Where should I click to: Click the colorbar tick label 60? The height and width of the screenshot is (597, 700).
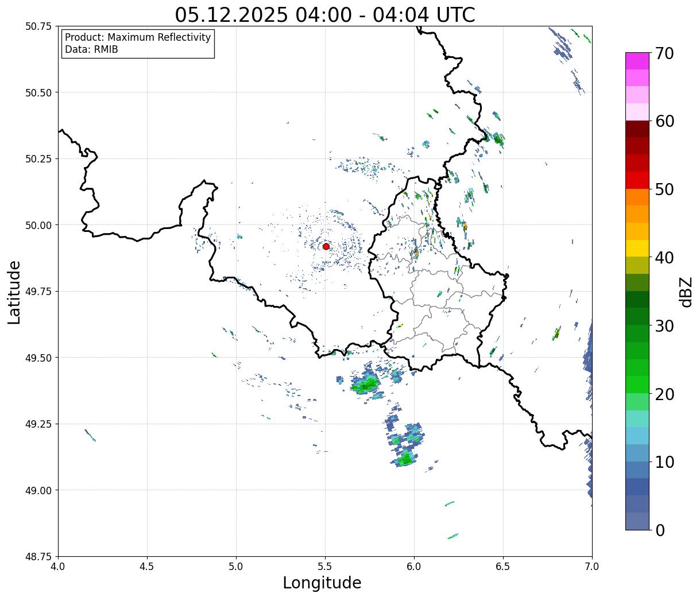point(664,121)
